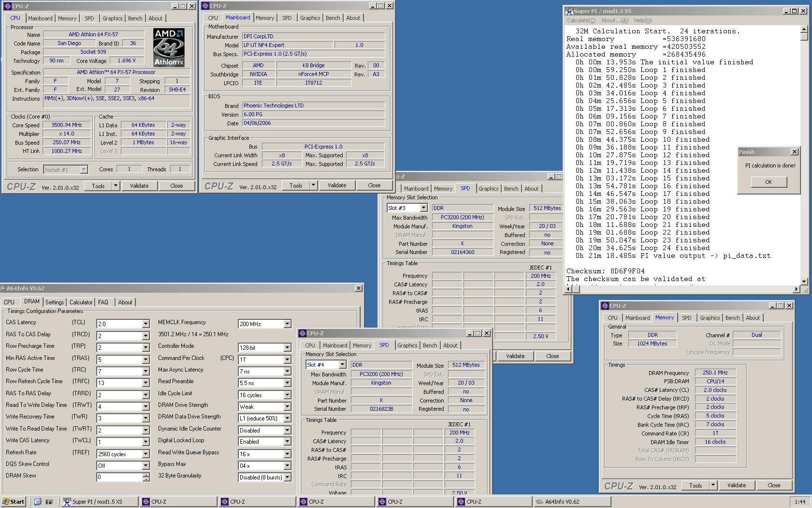Open Graphics tab in CPU-Z Mainboard window

[310, 18]
